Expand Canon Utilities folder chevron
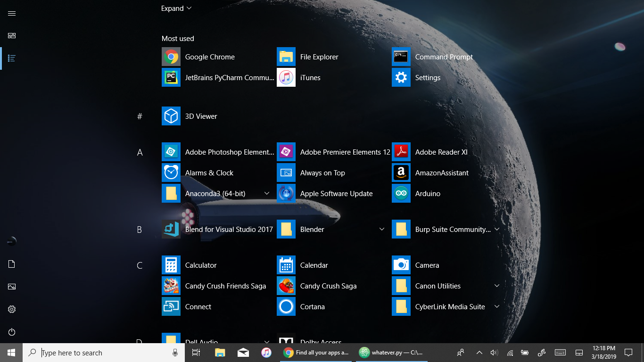This screenshot has height=362, width=644. pos(497,286)
